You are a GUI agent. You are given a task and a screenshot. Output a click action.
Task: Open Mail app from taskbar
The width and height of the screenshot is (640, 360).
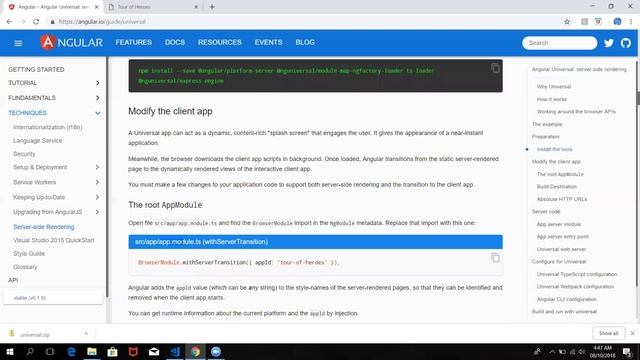[x=154, y=351]
